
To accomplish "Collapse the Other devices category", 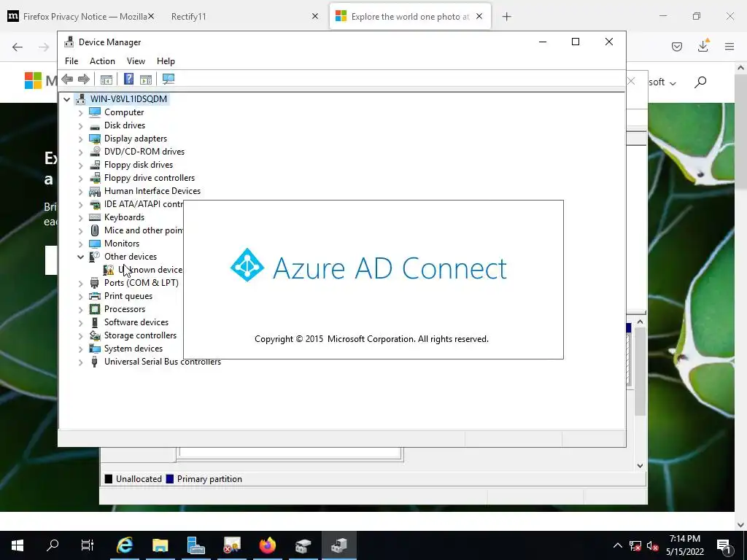I will click(80, 257).
